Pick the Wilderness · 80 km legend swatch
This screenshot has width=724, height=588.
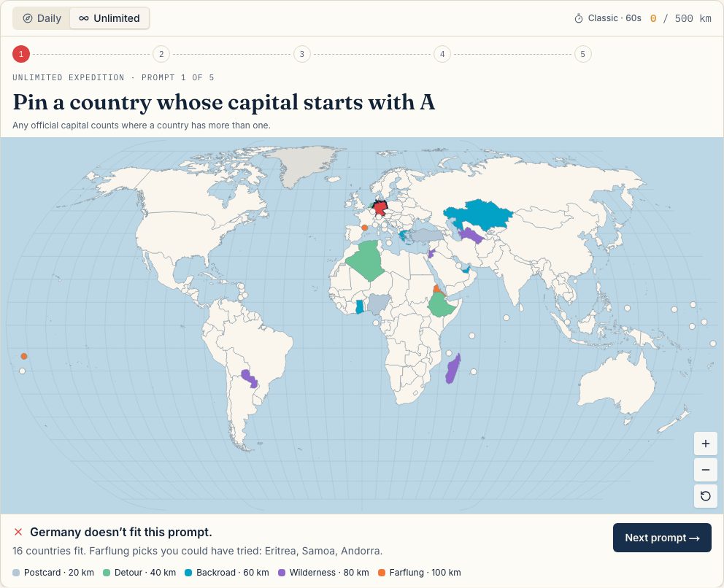[x=282, y=573]
